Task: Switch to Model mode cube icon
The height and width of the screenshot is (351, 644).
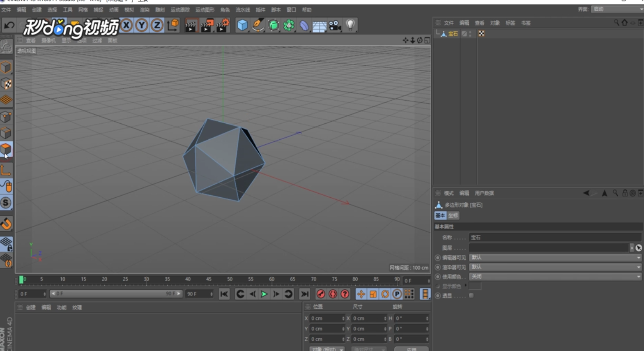Action: [x=6, y=67]
